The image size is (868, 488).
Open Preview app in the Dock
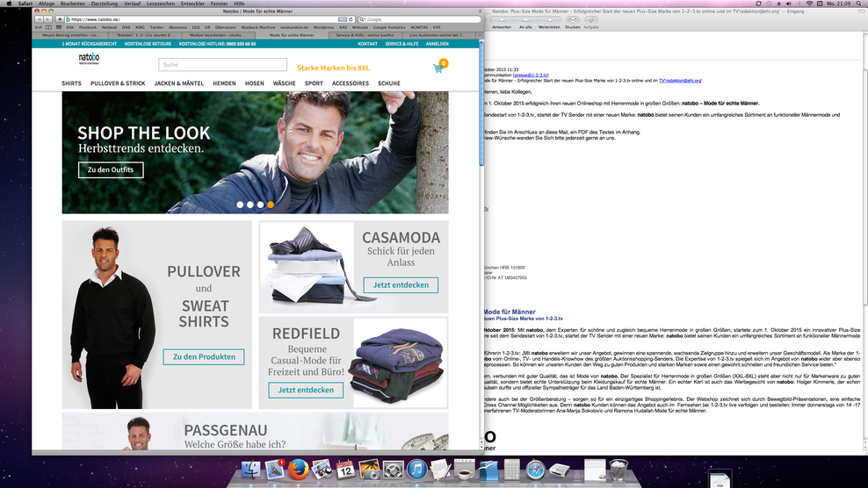click(322, 470)
